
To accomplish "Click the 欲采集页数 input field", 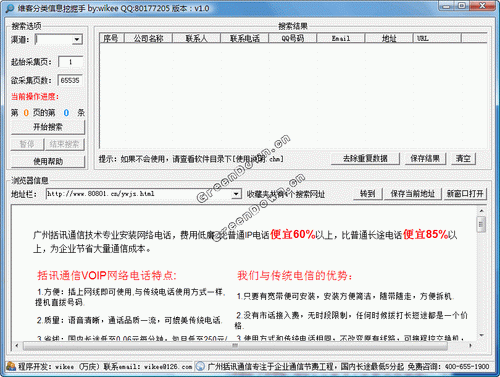I will tap(70, 80).
